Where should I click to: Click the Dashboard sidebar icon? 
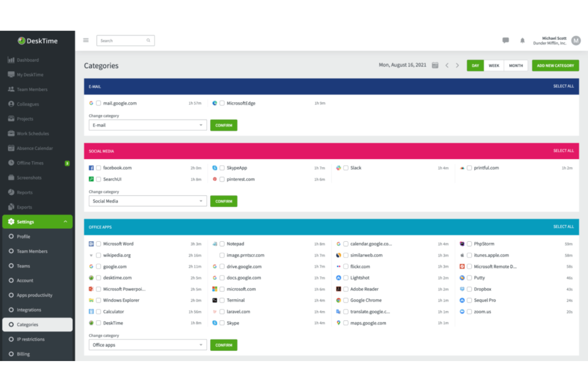pos(11,60)
